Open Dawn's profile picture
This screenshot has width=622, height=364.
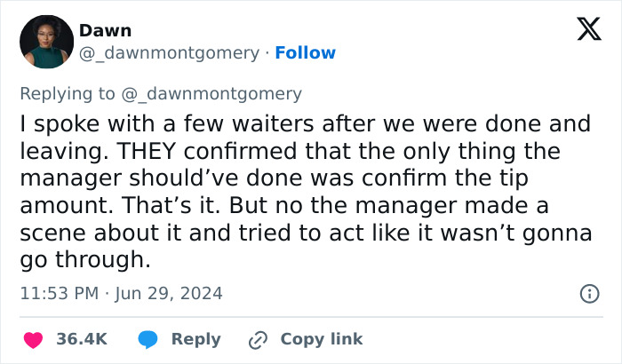point(46,42)
